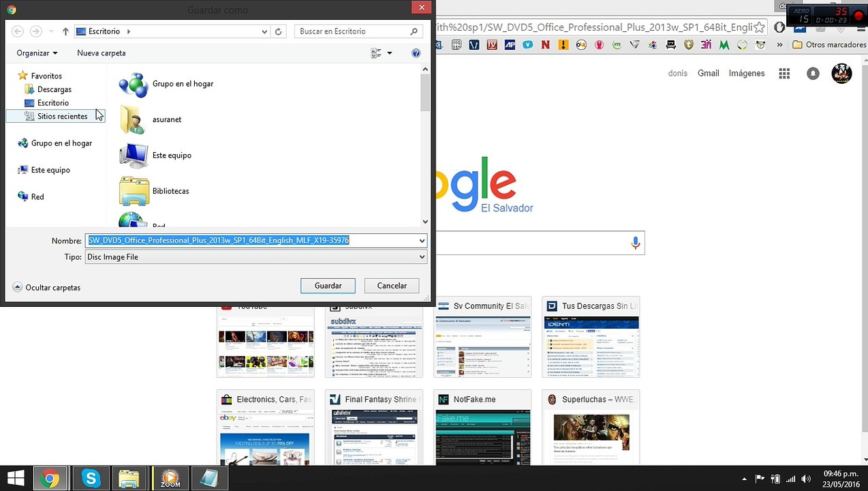Open the dialog help icon
Screen dimensions: 868x491
416,53
